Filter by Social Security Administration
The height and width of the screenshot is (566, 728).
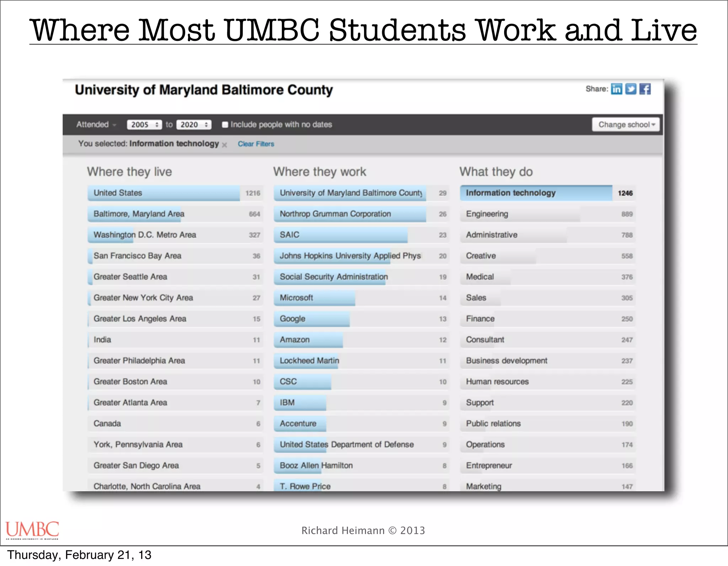(x=362, y=277)
